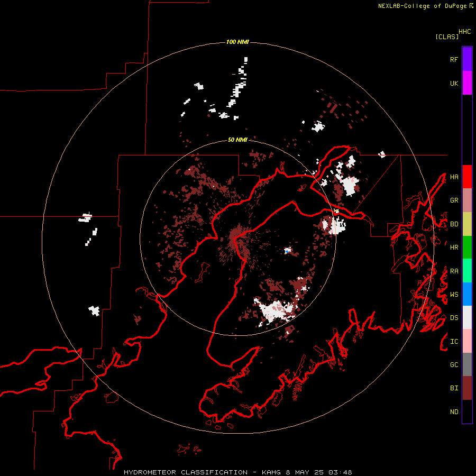Click the IC legend label
476x476 pixels.
454,342
